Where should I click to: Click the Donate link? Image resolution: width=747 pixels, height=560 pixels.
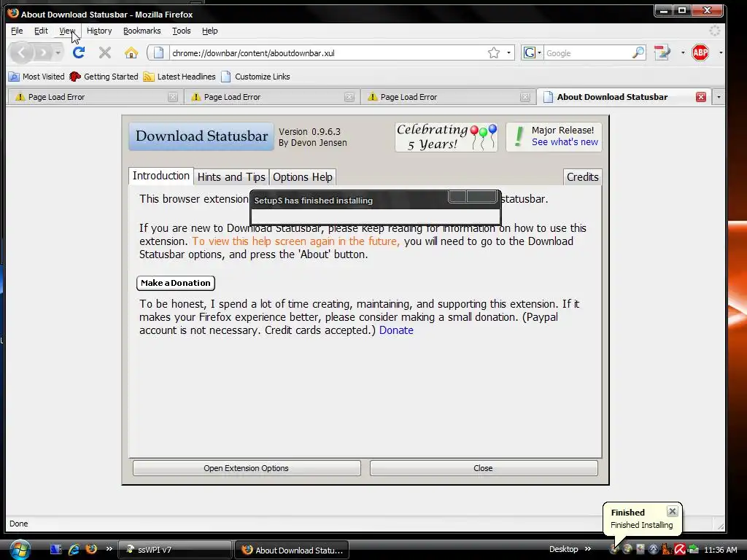pyautogui.click(x=396, y=330)
